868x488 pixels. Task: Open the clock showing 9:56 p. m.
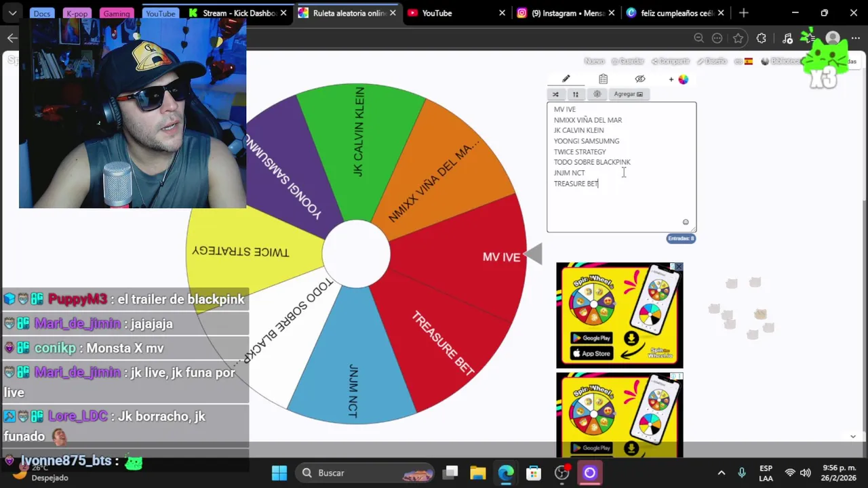click(x=838, y=472)
